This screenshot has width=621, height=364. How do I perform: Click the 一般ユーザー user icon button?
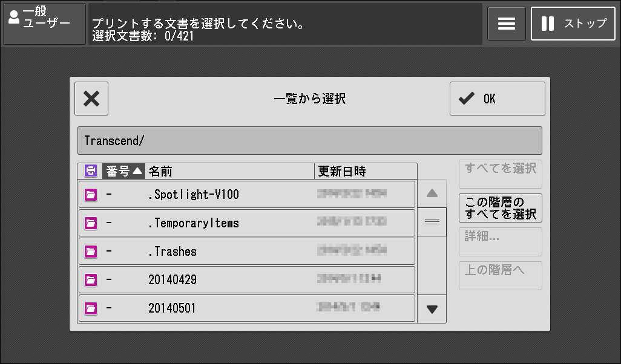click(44, 24)
